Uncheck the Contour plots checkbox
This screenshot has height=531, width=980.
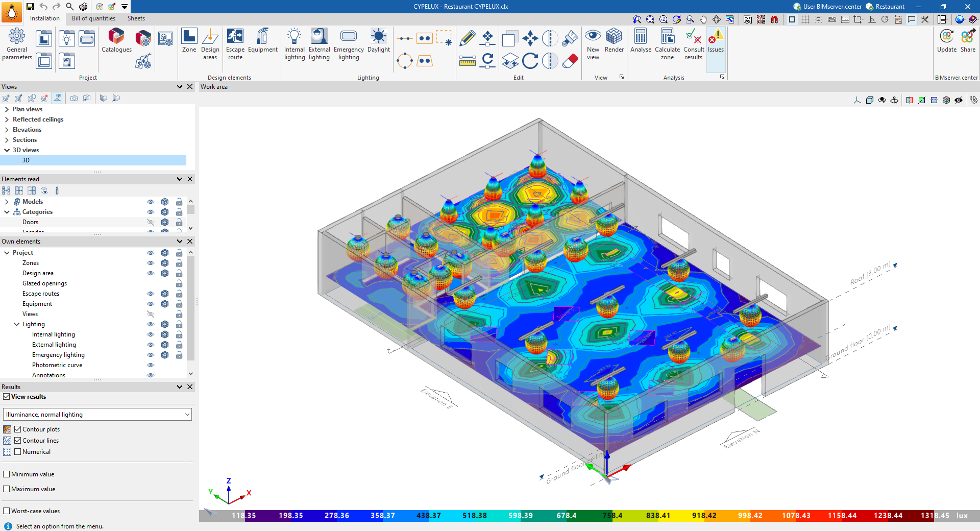point(18,429)
